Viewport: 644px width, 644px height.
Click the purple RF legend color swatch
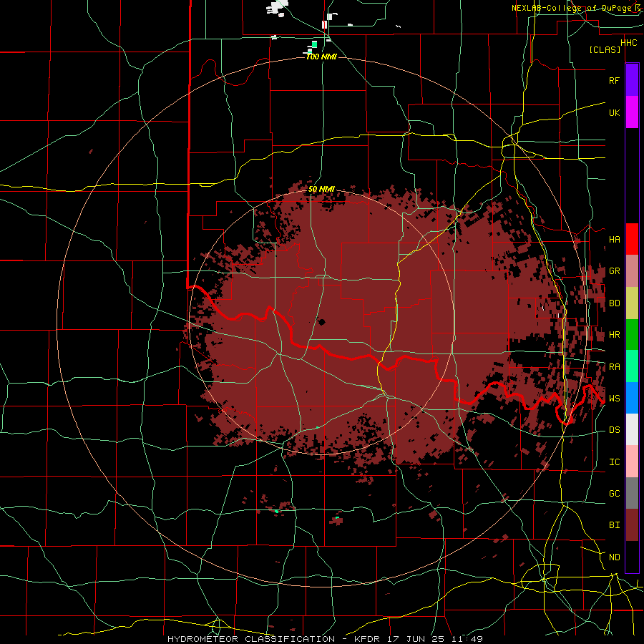(x=632, y=80)
